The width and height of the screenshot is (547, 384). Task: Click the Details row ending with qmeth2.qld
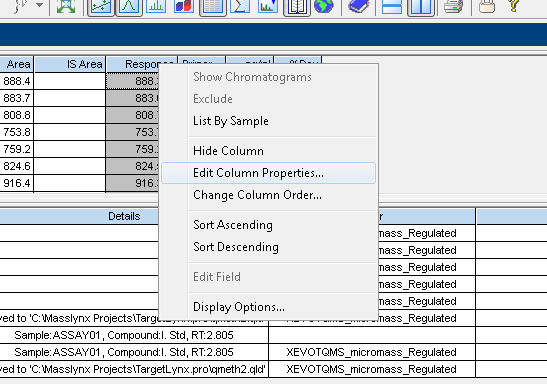[x=134, y=369]
